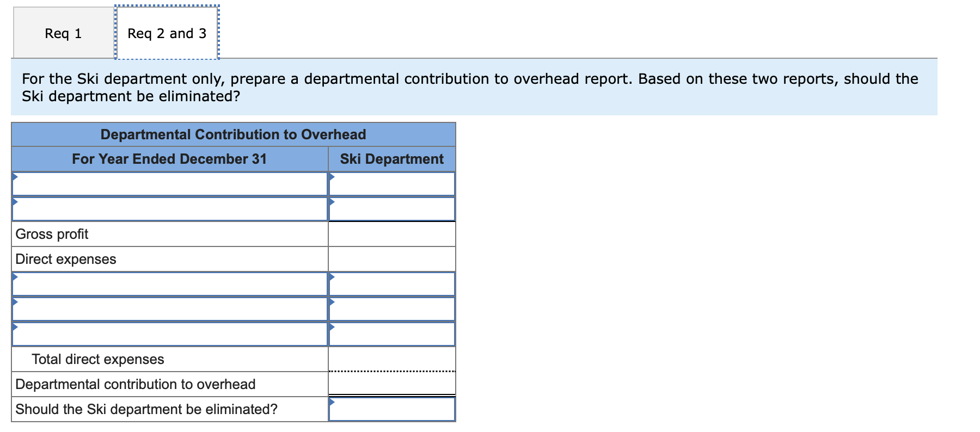Click Departmental contribution to overhead amount cell
The image size is (980, 432).
click(x=392, y=384)
